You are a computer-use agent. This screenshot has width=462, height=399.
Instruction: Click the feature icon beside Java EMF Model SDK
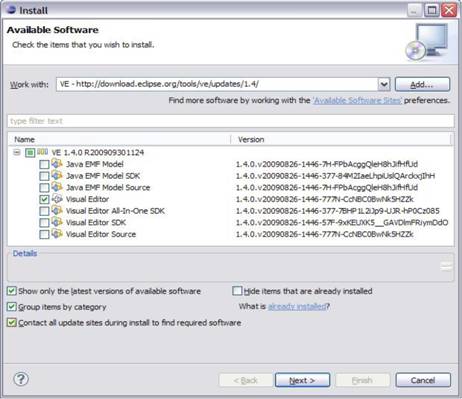pyautogui.click(x=57, y=175)
